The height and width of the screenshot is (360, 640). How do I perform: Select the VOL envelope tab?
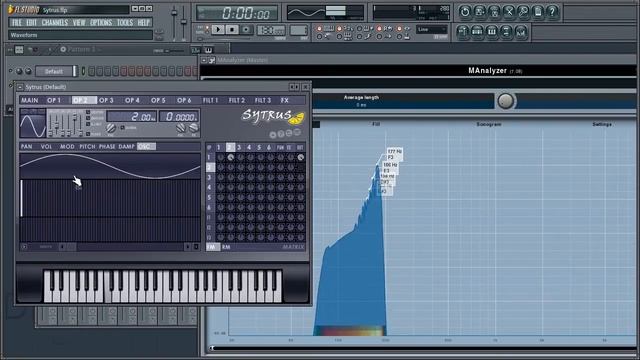click(x=46, y=147)
